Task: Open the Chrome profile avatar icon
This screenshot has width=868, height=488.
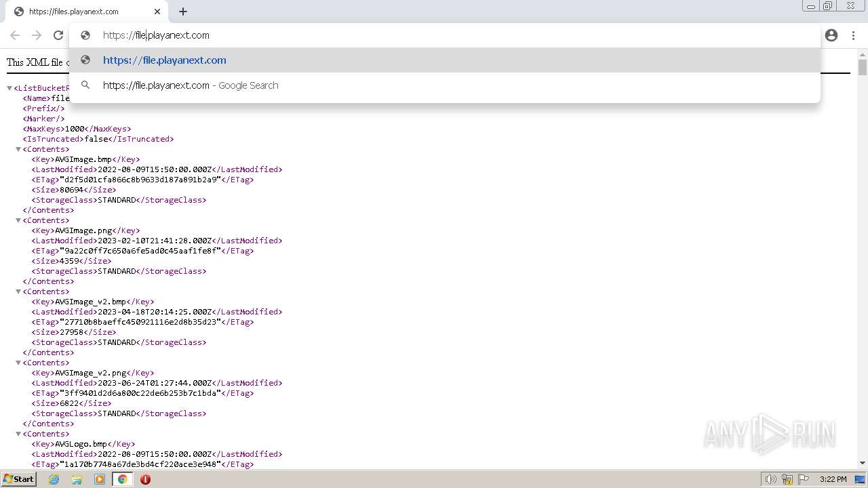Action: pyautogui.click(x=831, y=35)
